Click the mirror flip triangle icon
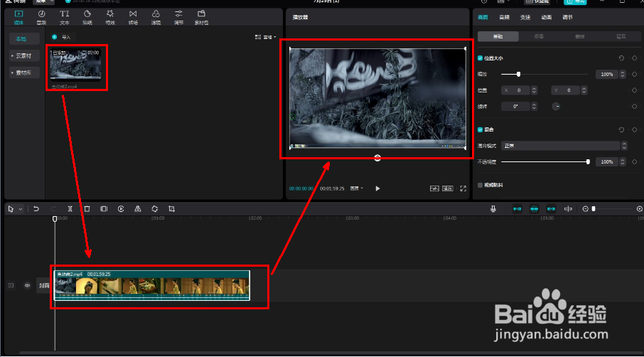The image size is (644, 357). 138,208
